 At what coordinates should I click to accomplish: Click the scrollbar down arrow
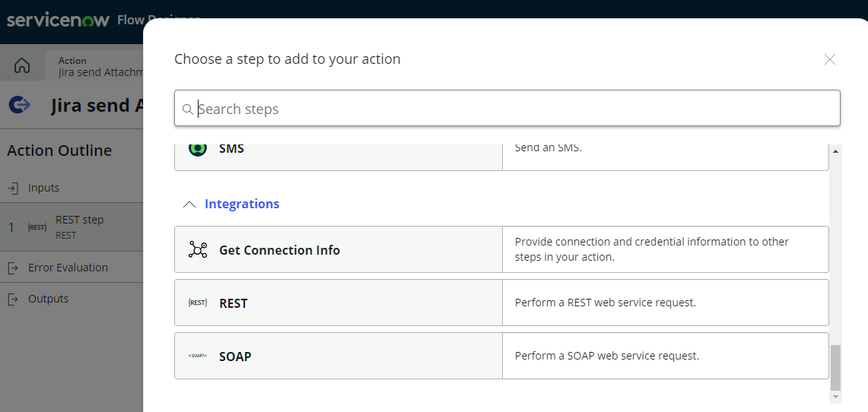(836, 397)
